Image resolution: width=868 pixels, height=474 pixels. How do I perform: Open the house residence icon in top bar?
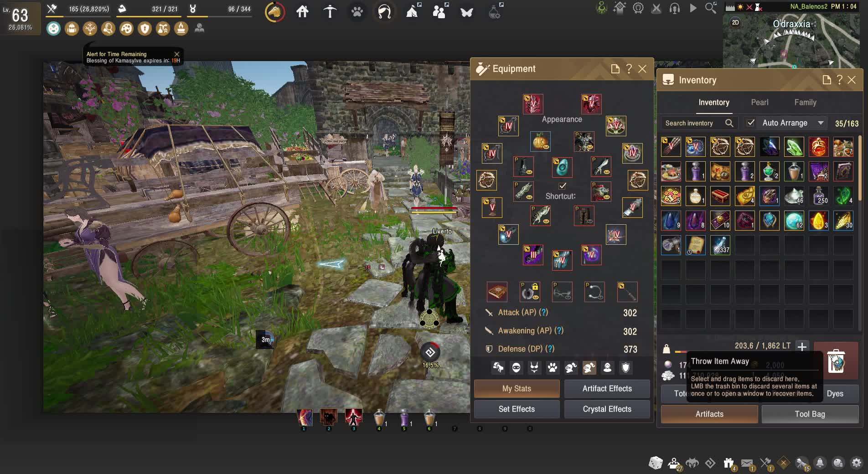click(x=302, y=12)
